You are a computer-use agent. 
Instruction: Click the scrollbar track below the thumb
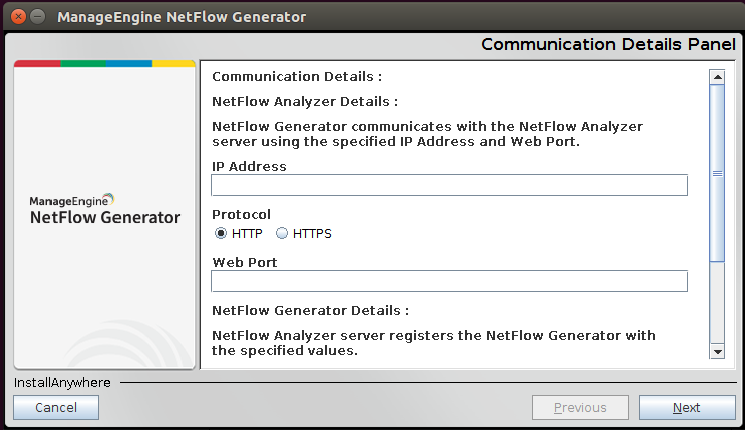click(x=716, y=300)
